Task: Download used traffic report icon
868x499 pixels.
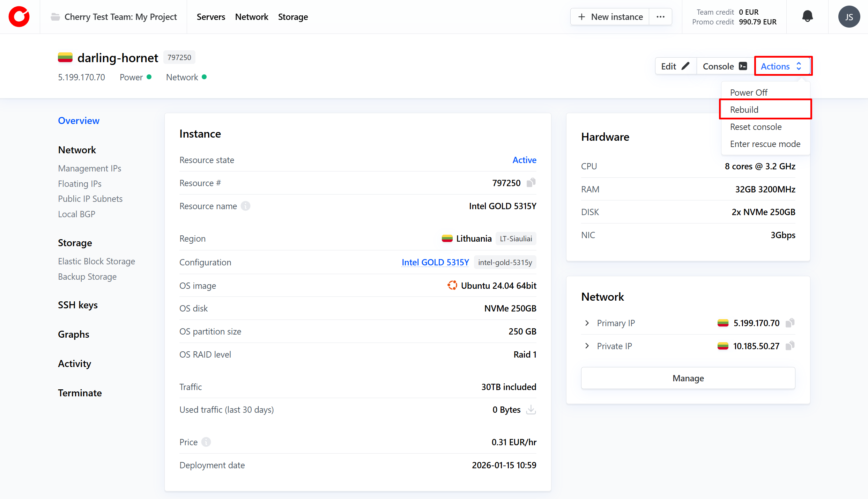Action: (531, 410)
